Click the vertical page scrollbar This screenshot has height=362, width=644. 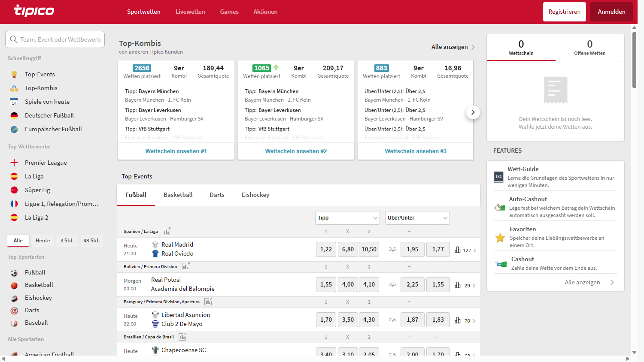tap(634, 60)
